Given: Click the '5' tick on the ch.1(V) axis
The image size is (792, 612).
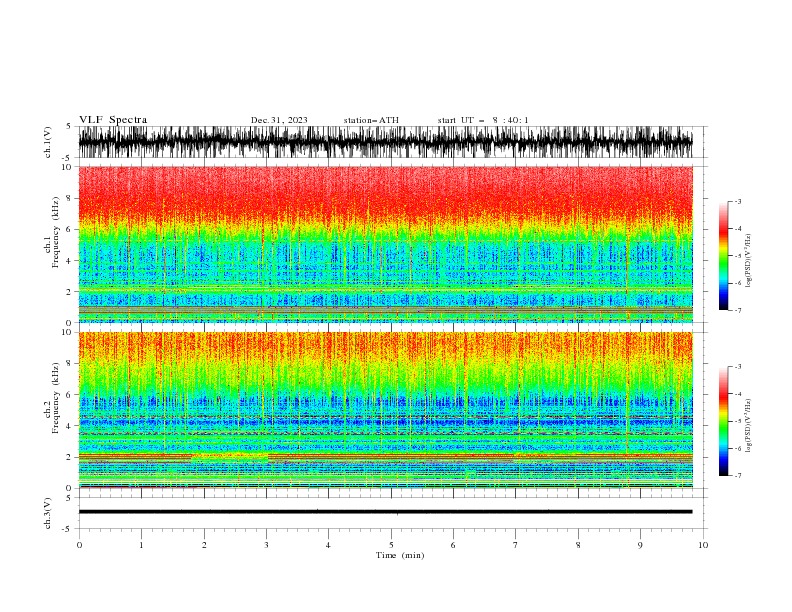Looking at the screenshot, I should click(69, 126).
